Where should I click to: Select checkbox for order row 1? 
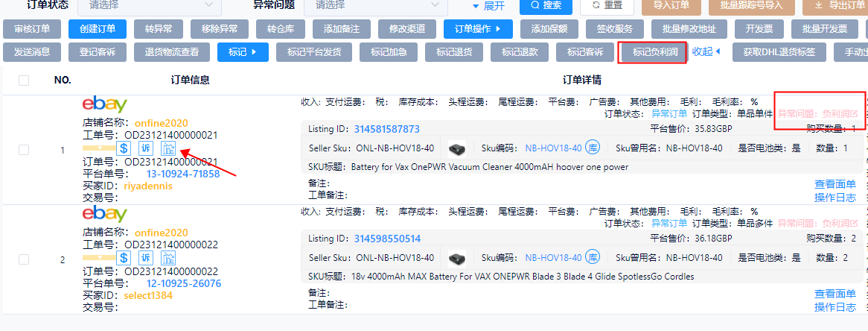point(24,150)
